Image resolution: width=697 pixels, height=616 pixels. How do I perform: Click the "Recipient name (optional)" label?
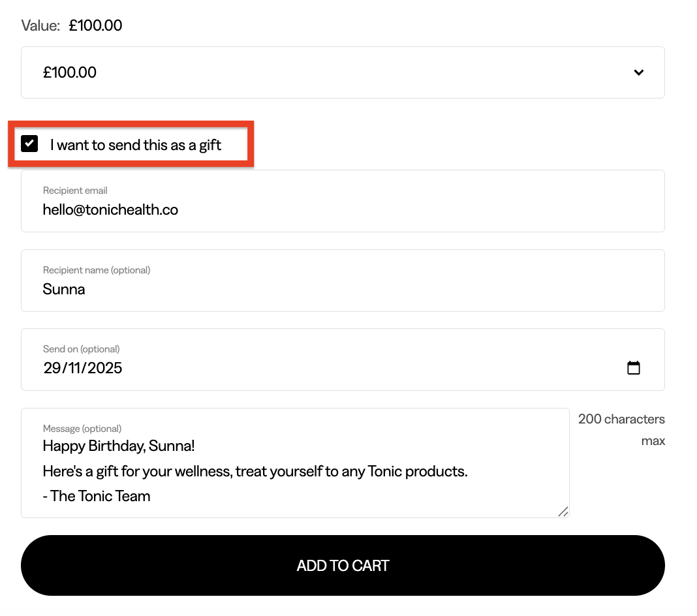(x=97, y=270)
